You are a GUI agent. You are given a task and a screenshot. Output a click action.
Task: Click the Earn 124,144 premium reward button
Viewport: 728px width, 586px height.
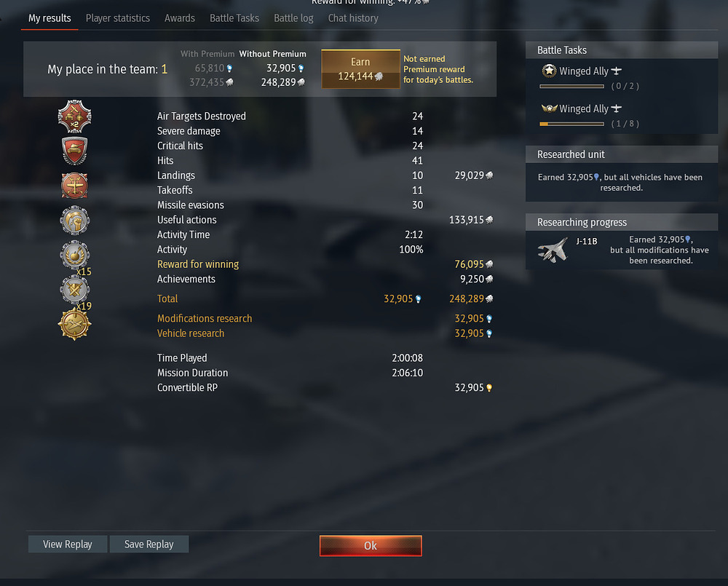coord(361,68)
